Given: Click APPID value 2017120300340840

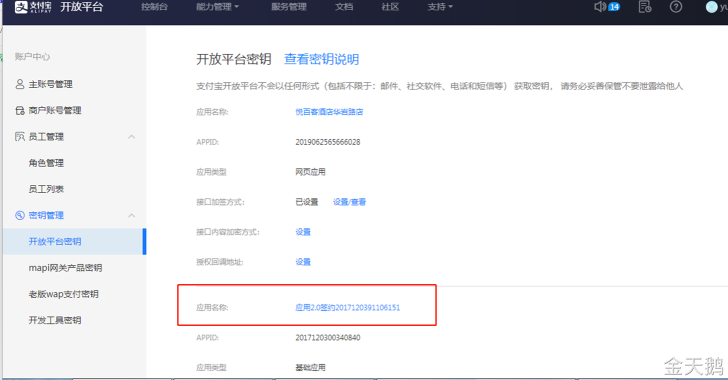Looking at the screenshot, I should [328, 338].
